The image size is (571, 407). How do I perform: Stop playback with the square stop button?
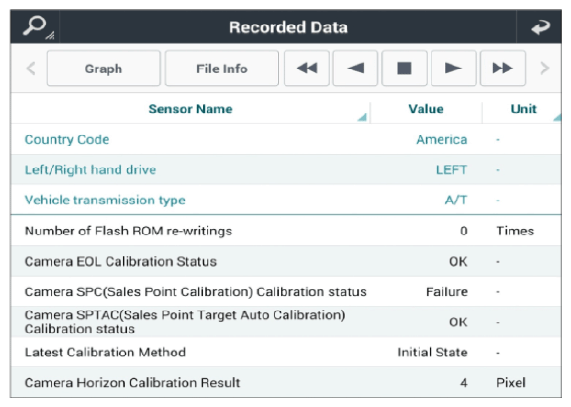pyautogui.click(x=404, y=68)
